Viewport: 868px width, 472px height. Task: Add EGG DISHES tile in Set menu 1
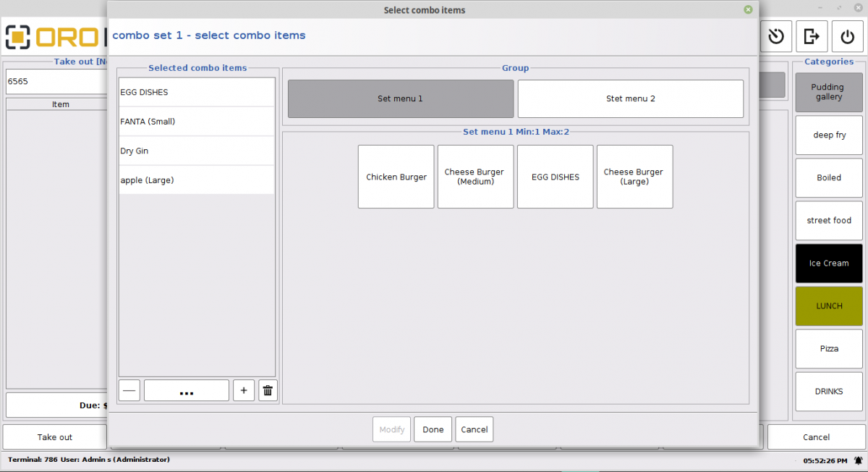pyautogui.click(x=556, y=177)
